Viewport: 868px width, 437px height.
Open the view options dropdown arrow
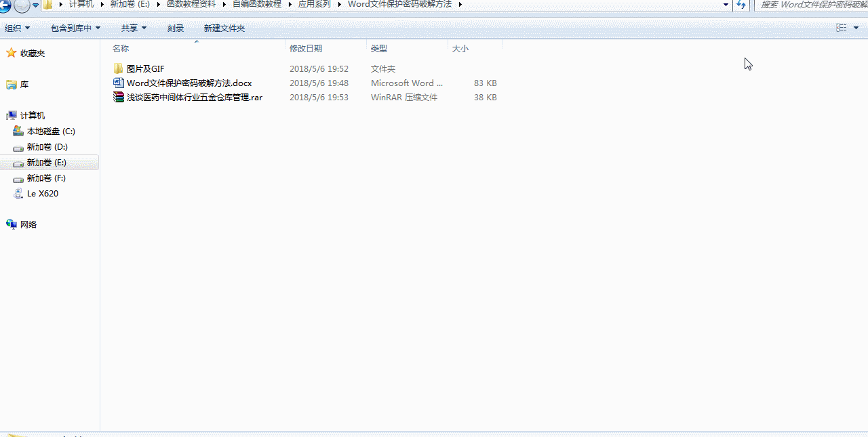point(856,28)
